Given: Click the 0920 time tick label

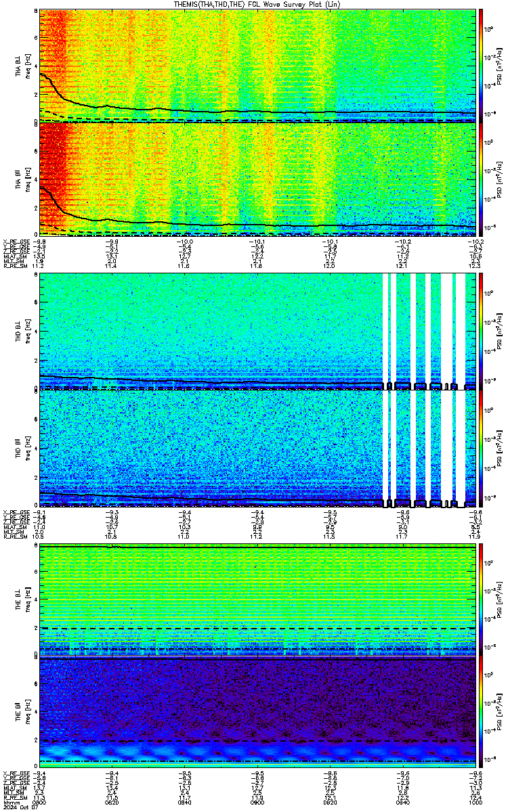Looking at the screenshot, I should click(x=330, y=803).
